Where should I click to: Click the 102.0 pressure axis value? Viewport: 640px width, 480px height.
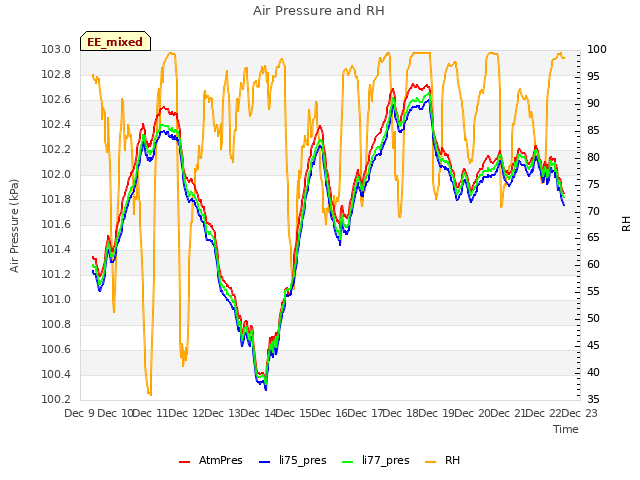(x=56, y=174)
